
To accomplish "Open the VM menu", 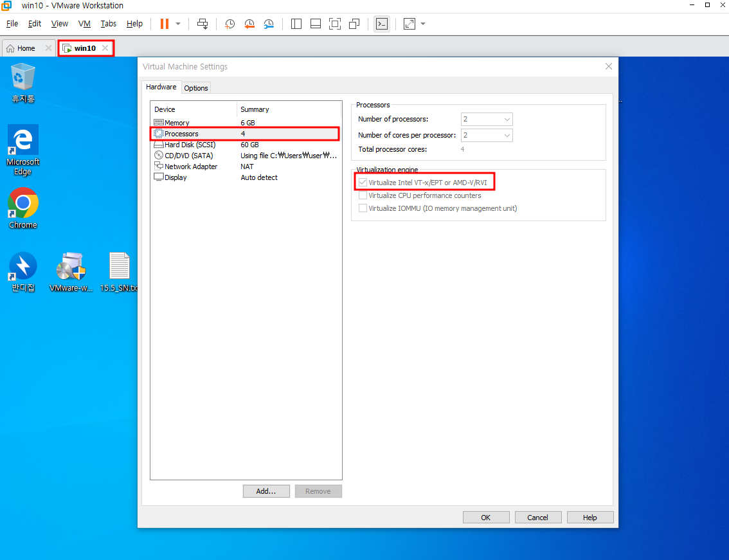I will click(x=84, y=24).
